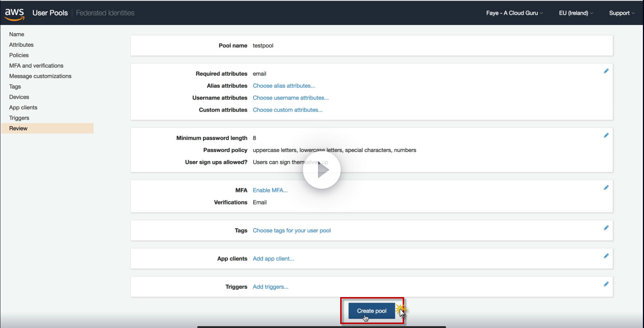This screenshot has height=328, width=644.
Task: Click the password policy description text
Action: click(x=334, y=150)
